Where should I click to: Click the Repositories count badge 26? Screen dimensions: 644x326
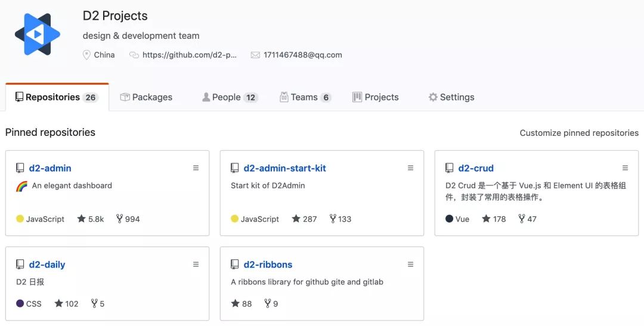tap(91, 97)
